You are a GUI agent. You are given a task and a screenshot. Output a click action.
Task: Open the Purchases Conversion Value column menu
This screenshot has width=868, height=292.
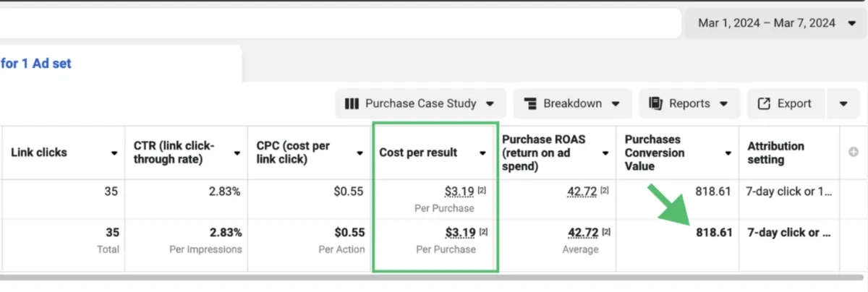(728, 153)
